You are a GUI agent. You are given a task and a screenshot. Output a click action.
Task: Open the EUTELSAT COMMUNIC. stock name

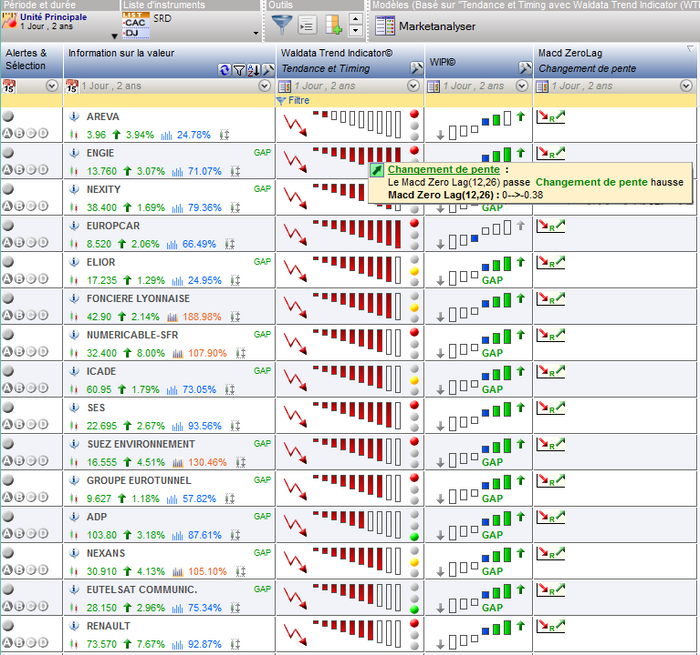point(142,589)
